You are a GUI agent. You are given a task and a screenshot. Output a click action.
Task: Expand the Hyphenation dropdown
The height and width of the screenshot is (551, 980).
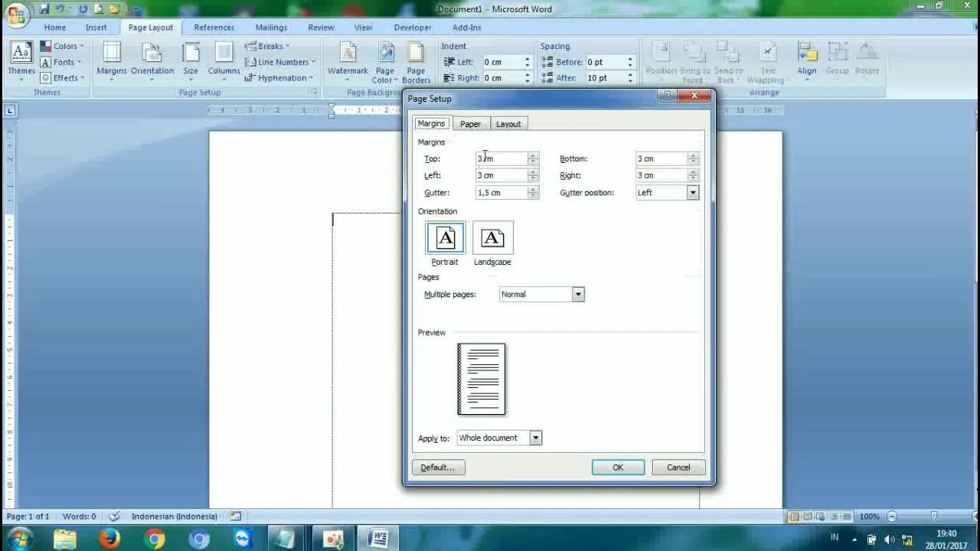point(279,77)
